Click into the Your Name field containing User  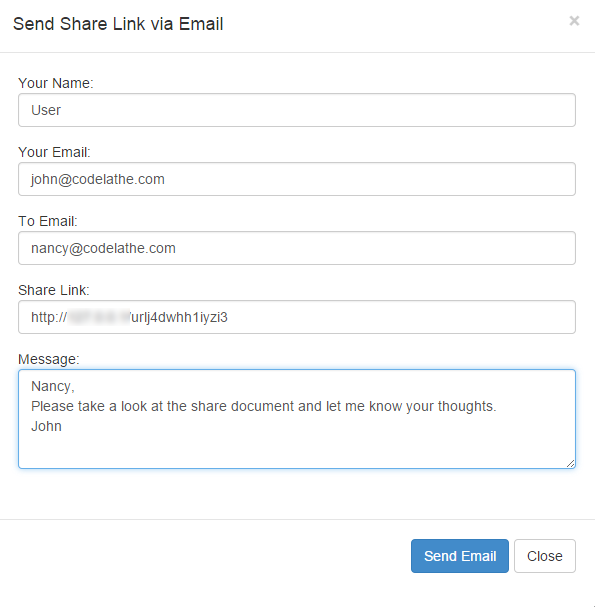click(297, 110)
